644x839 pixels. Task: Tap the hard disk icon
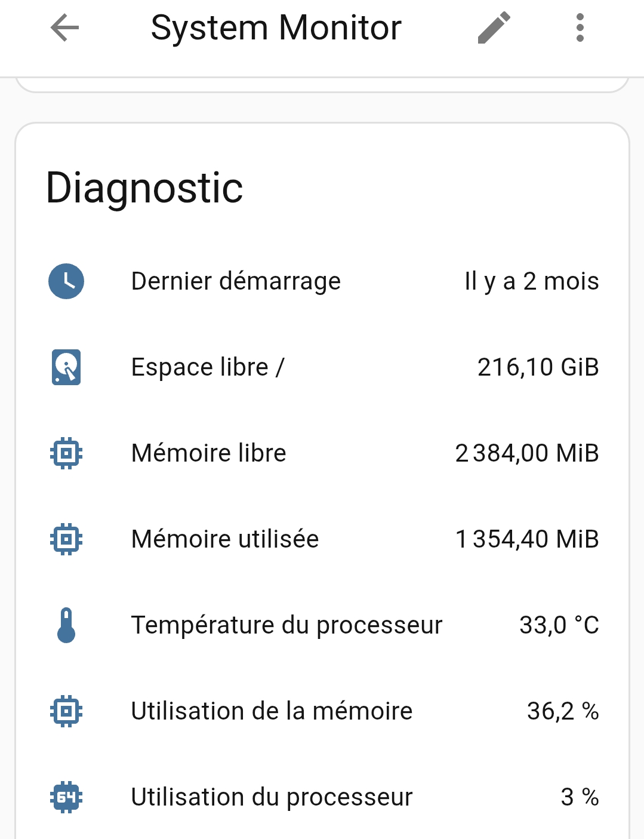pyautogui.click(x=66, y=367)
